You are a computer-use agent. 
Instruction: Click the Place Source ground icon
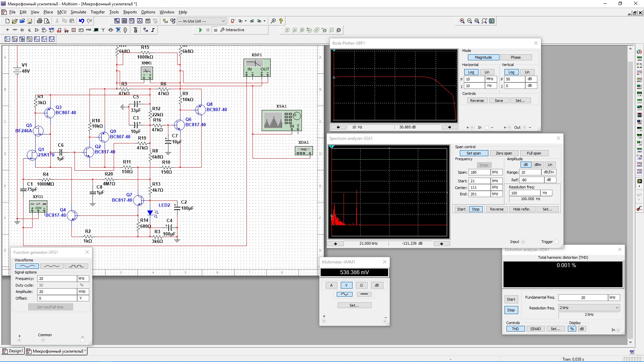click(x=7, y=30)
